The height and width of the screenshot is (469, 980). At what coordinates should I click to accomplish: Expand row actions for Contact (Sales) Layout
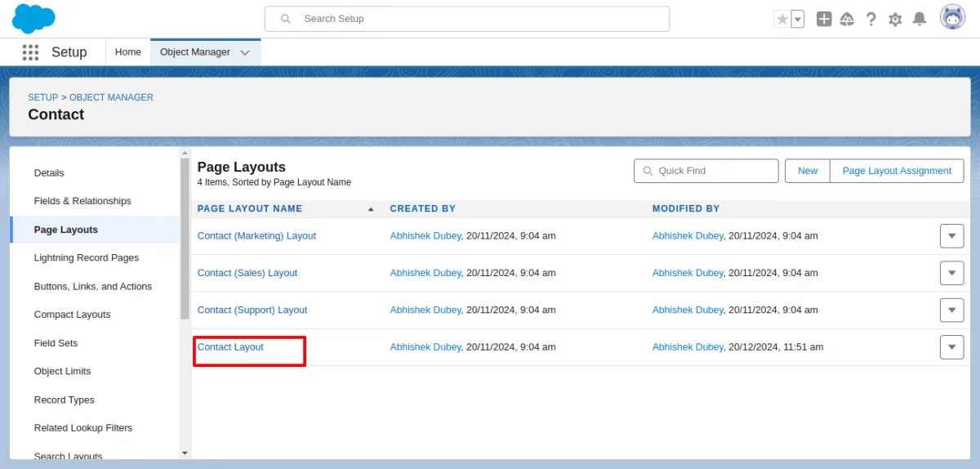[x=951, y=273]
